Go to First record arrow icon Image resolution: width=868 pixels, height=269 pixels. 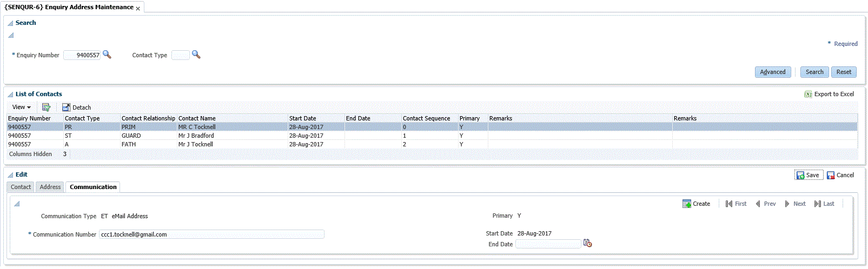(729, 204)
